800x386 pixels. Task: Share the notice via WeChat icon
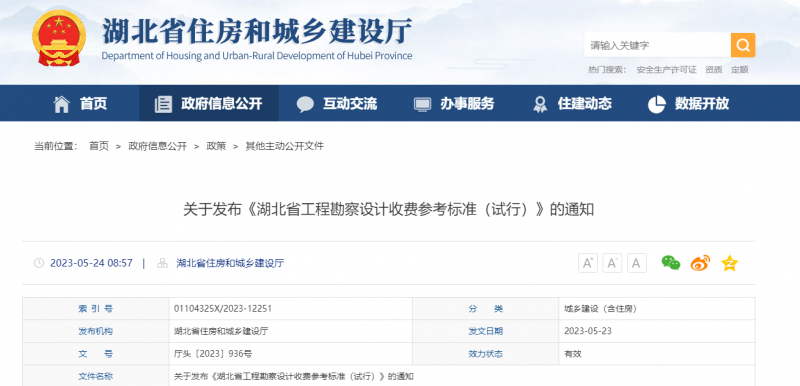pyautogui.click(x=671, y=263)
